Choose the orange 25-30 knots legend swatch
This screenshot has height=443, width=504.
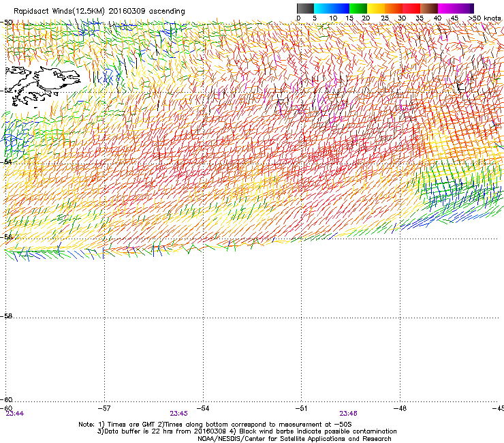394,8
